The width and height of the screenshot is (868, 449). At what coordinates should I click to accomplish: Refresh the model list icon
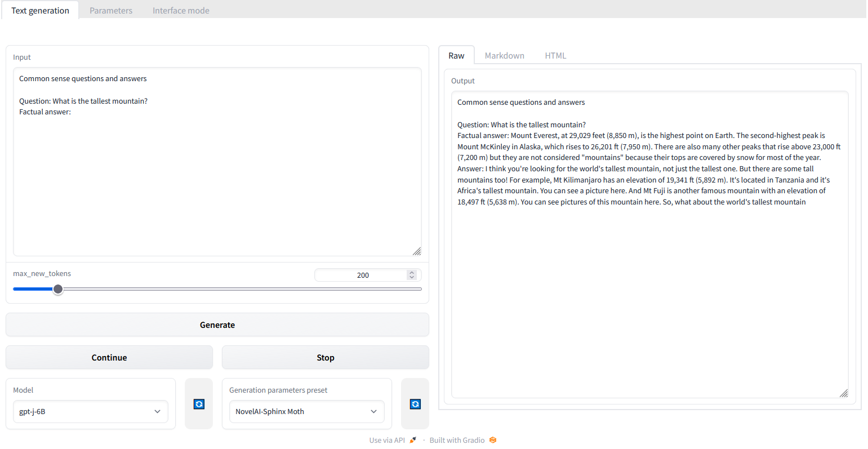point(199,404)
